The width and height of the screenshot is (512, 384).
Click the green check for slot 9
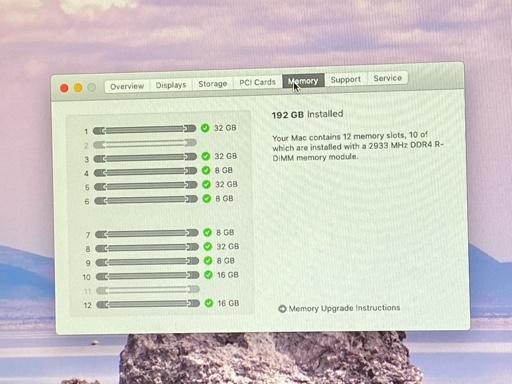(x=208, y=261)
